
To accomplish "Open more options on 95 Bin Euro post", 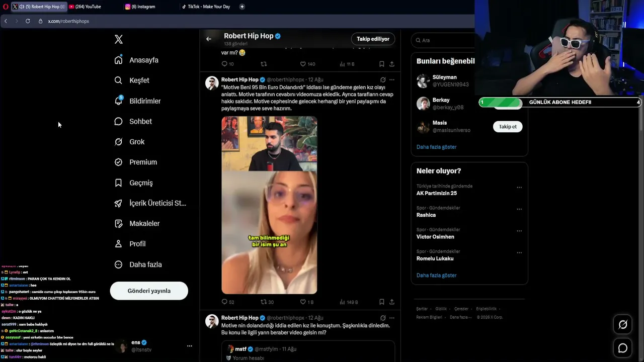I will tap(392, 79).
